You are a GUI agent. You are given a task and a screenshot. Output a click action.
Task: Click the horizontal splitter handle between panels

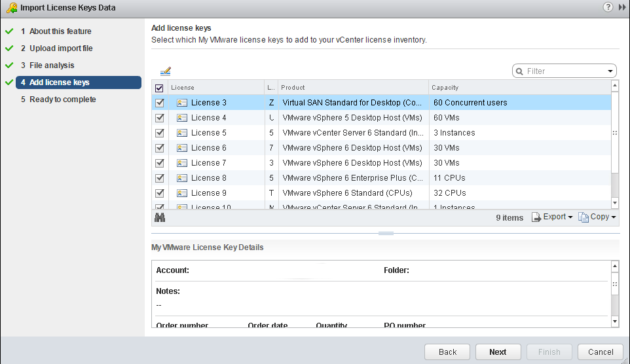386,233
